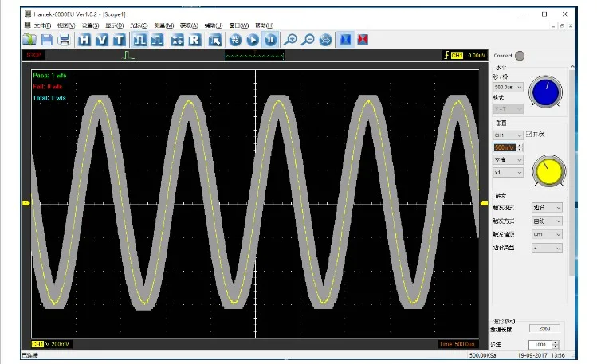The width and height of the screenshot is (597, 364).
Task: Click the stepper arrows beside step 1000
Action: point(555,345)
